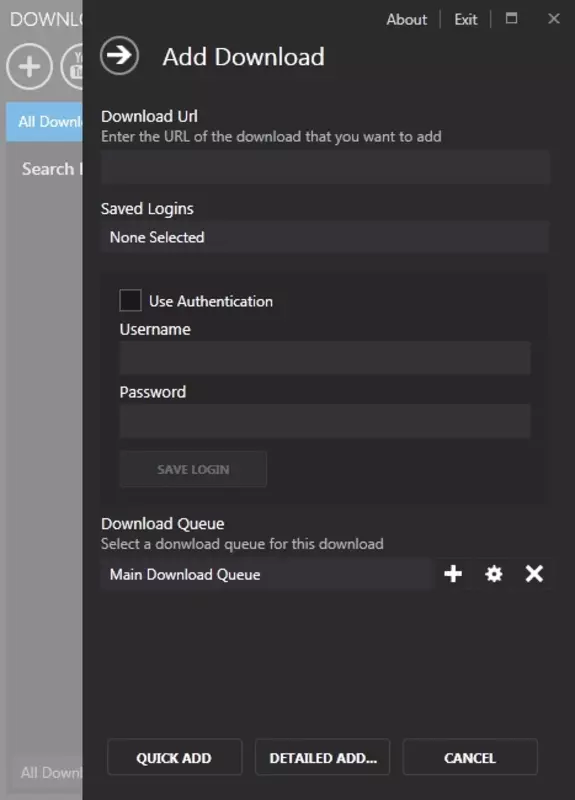The height and width of the screenshot is (800, 575).
Task: Open the About menu item
Action: tap(407, 19)
